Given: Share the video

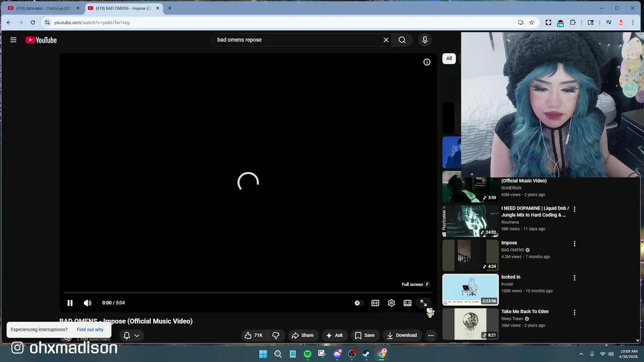Looking at the screenshot, I should (302, 335).
